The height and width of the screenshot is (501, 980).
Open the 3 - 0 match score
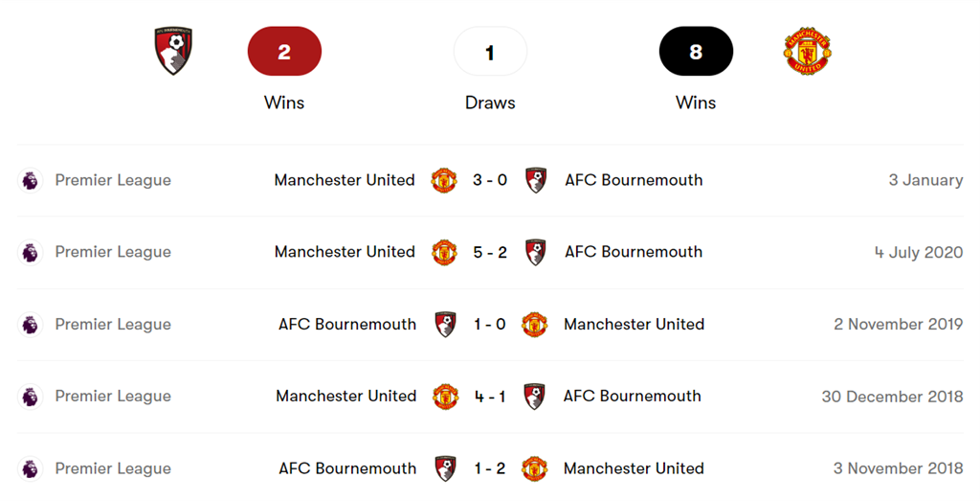(490, 180)
